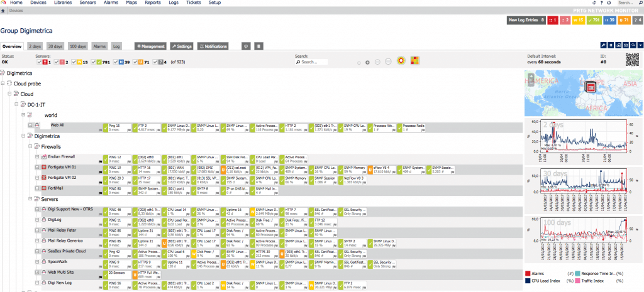This screenshot has height=292, width=644.
Task: Open the sunburst view icon
Action: pyautogui.click(x=401, y=61)
